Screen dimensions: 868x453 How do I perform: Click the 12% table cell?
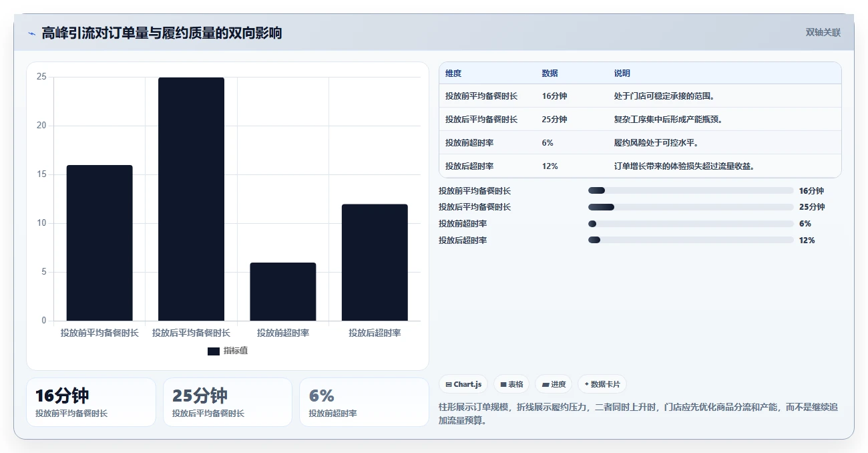pyautogui.click(x=550, y=166)
